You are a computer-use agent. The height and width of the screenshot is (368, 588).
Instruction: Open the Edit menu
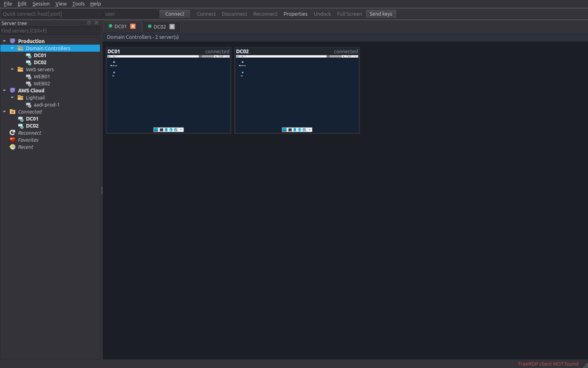[x=22, y=4]
